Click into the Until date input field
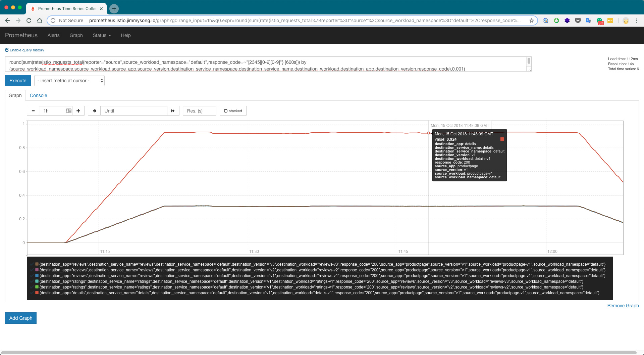This screenshot has height=355, width=644. tap(134, 111)
